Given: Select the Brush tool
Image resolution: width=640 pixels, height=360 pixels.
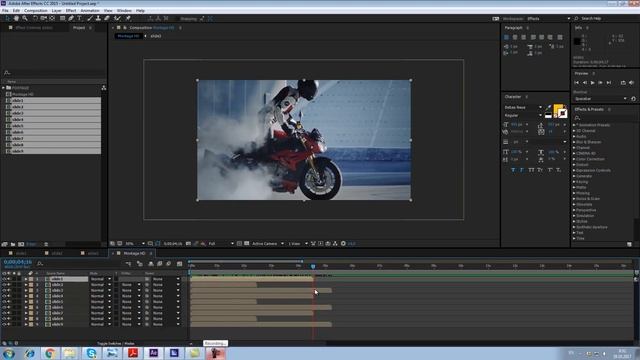Looking at the screenshot, I should click(89, 18).
